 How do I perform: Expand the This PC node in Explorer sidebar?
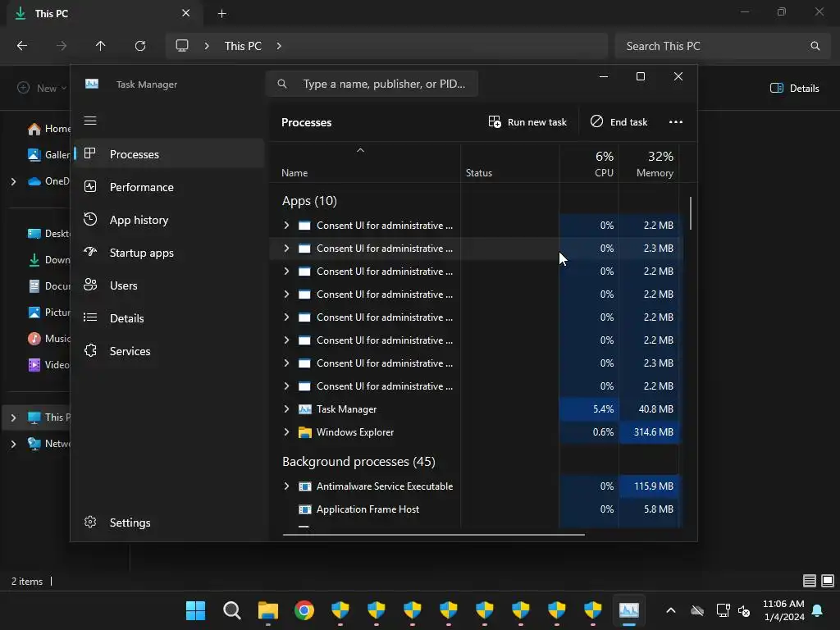coord(13,418)
